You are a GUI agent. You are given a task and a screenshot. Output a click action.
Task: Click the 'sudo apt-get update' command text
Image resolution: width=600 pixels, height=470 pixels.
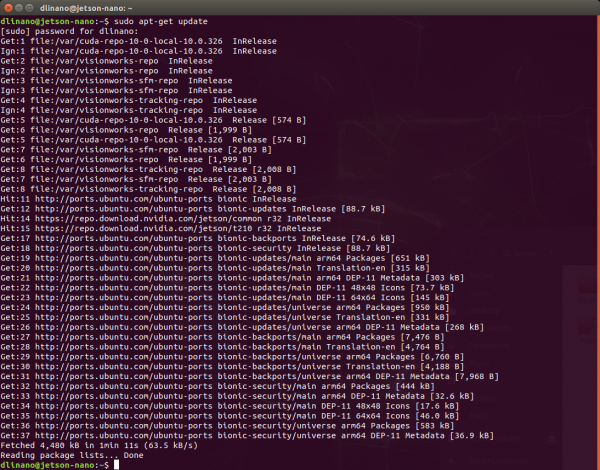tap(161, 21)
